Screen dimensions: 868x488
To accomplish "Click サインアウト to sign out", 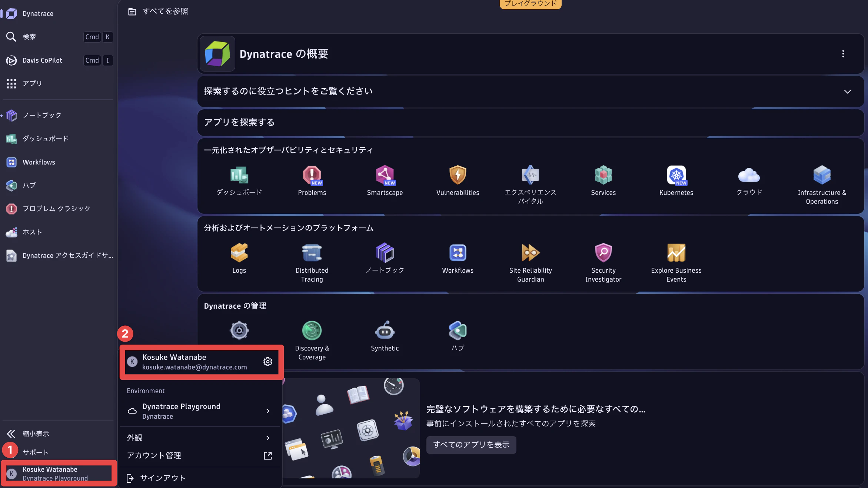I will 200,478.
